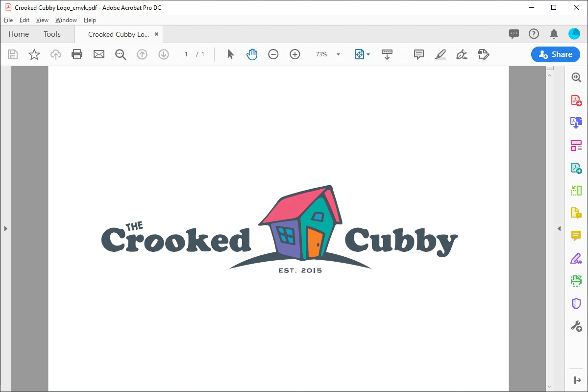
Task: Open the Create PDF tool in the sidebar
Action: pos(576,100)
